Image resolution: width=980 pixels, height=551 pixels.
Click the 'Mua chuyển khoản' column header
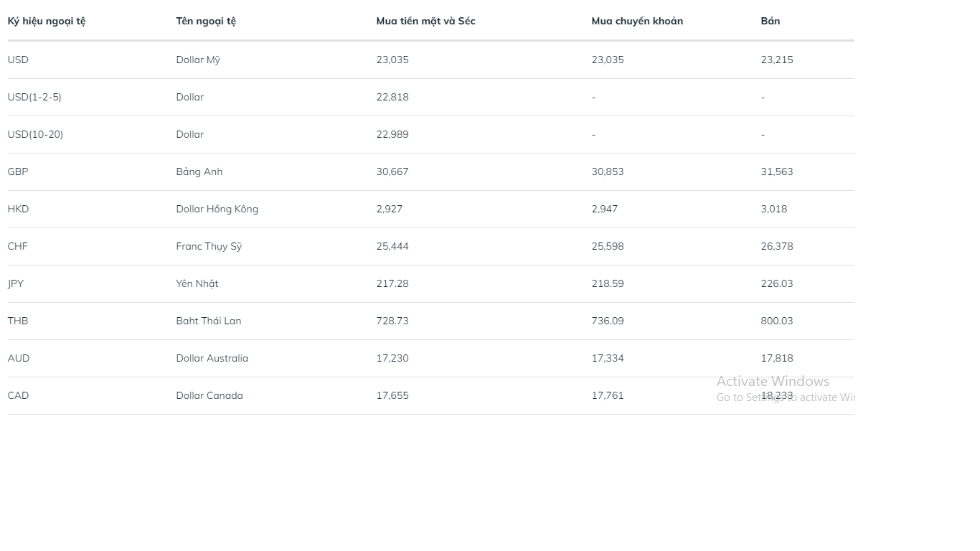637,21
